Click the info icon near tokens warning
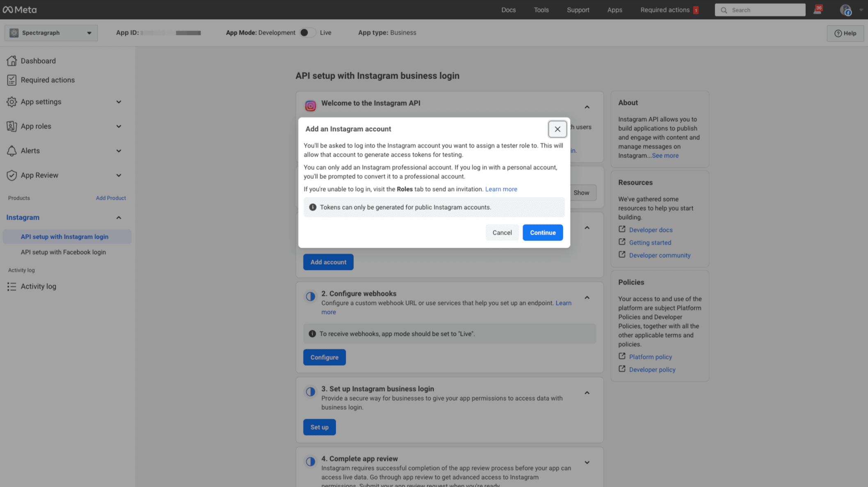 313,207
